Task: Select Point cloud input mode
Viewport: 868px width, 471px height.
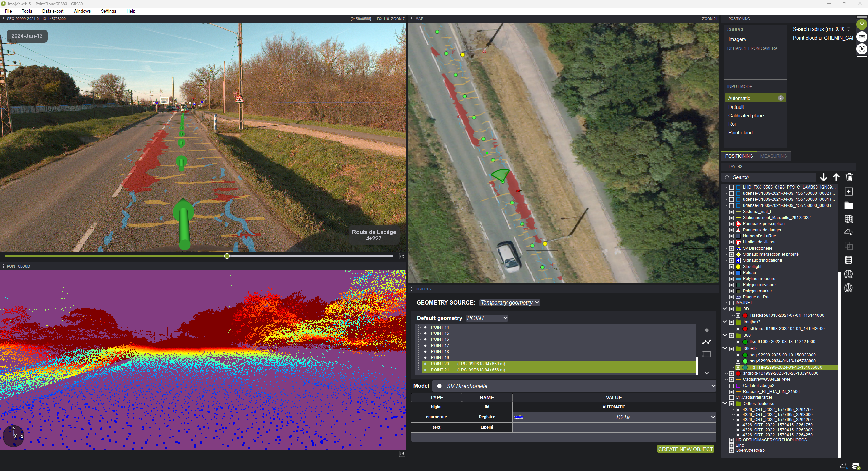Action: [740, 133]
